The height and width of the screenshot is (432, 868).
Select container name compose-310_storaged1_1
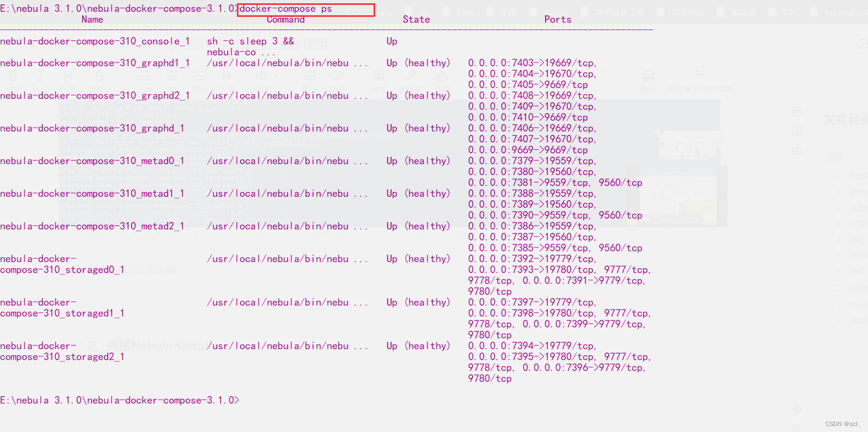(62, 313)
